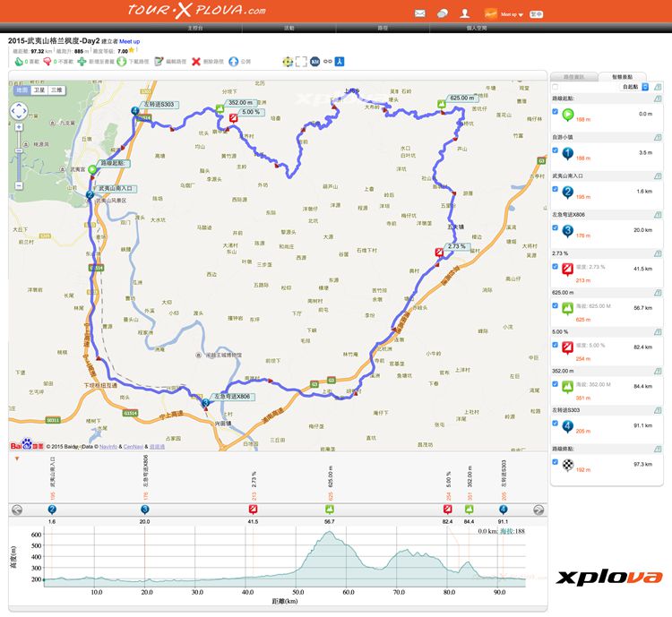Viewport: 672px width, 617px height.
Task: Uncheck the 武夷山南入口 waypoint checkbox
Action: (556, 189)
